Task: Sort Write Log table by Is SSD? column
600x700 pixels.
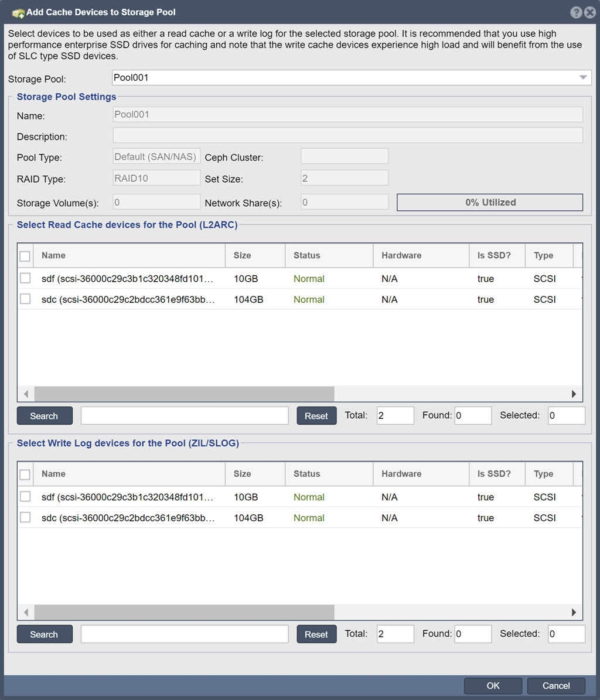Action: coord(497,474)
